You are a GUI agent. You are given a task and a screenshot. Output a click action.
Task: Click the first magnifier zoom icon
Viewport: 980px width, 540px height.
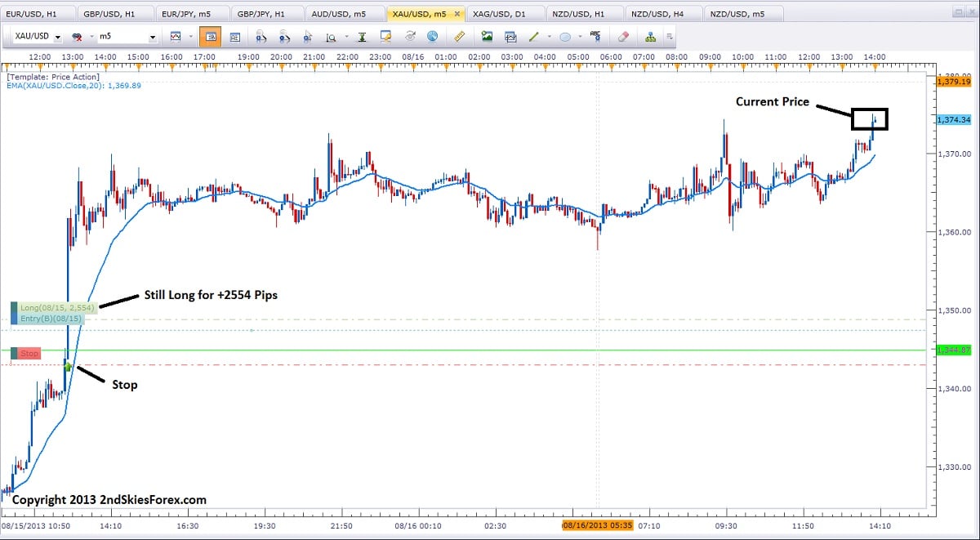tap(261, 37)
